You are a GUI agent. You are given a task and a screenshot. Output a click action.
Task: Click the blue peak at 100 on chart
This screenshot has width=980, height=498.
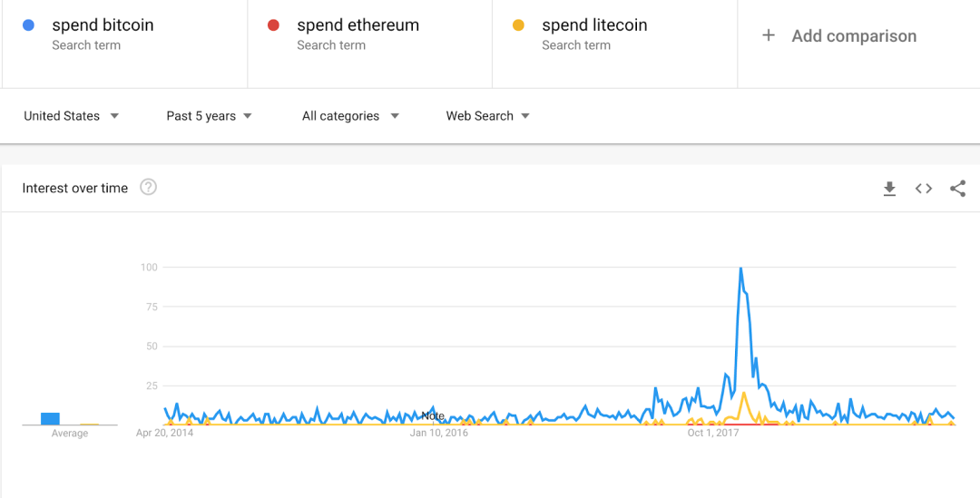point(740,269)
